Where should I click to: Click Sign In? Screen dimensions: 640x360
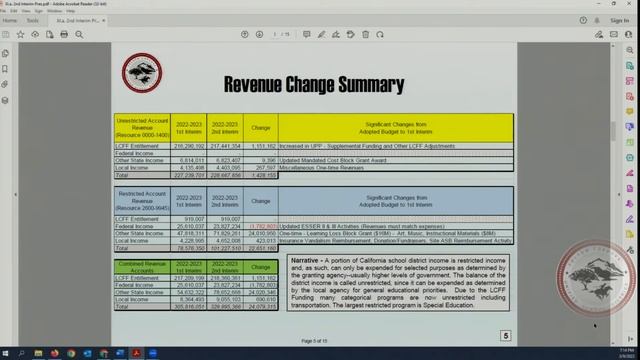pyautogui.click(x=620, y=20)
